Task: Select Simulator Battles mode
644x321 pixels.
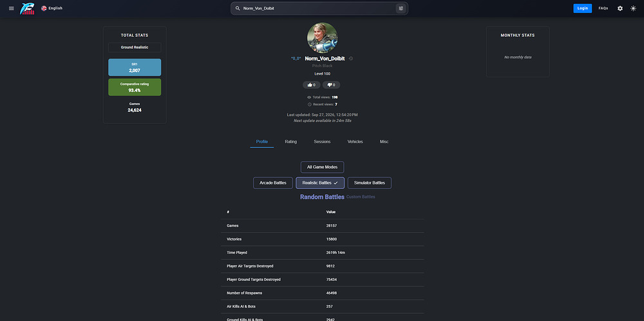Action: [x=370, y=183]
